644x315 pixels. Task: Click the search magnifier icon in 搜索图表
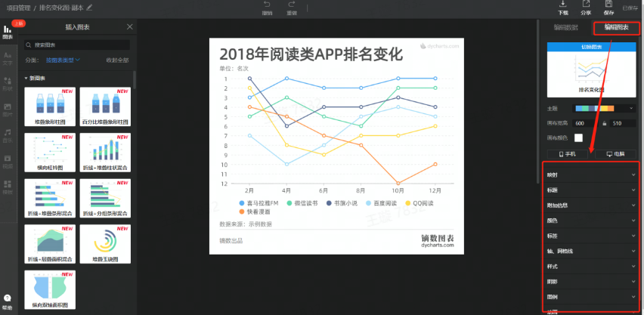pos(29,45)
